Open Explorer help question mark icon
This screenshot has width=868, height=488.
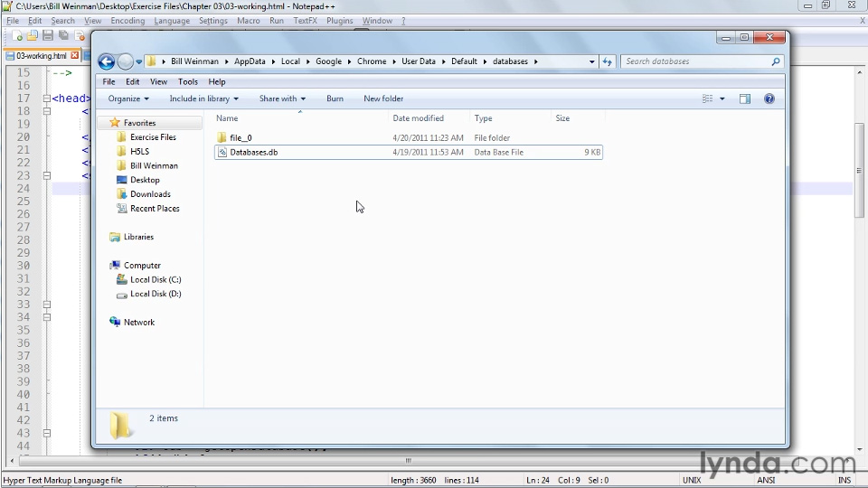pyautogui.click(x=769, y=99)
